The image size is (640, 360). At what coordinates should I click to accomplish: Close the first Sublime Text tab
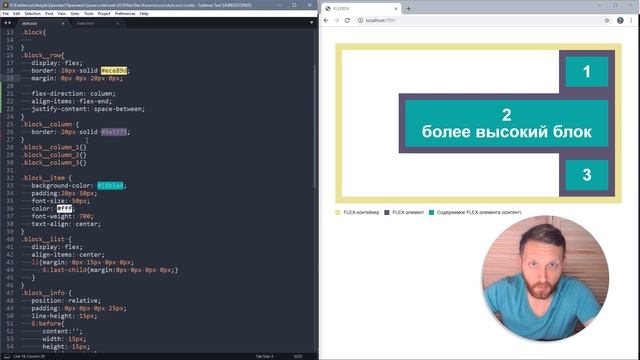click(x=63, y=23)
